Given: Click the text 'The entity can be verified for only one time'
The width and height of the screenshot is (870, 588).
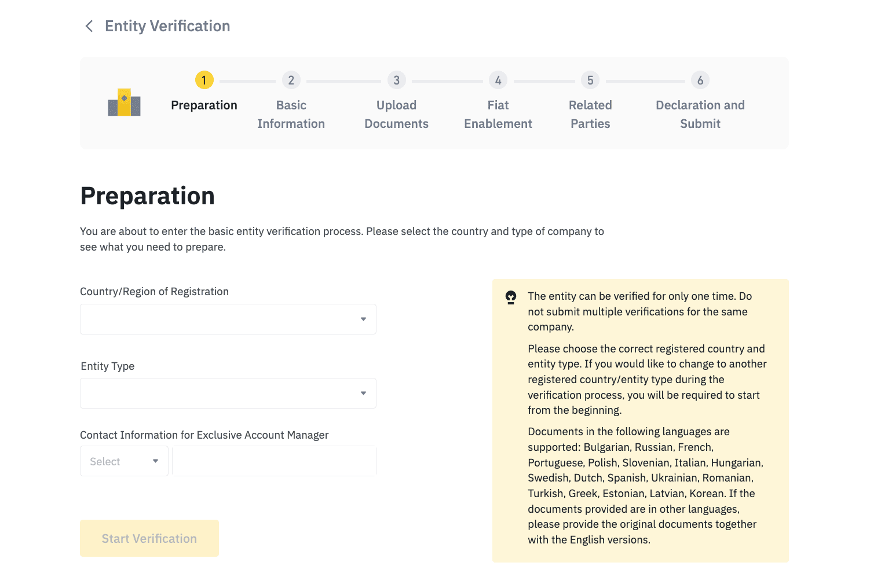Looking at the screenshot, I should click(x=639, y=311).
